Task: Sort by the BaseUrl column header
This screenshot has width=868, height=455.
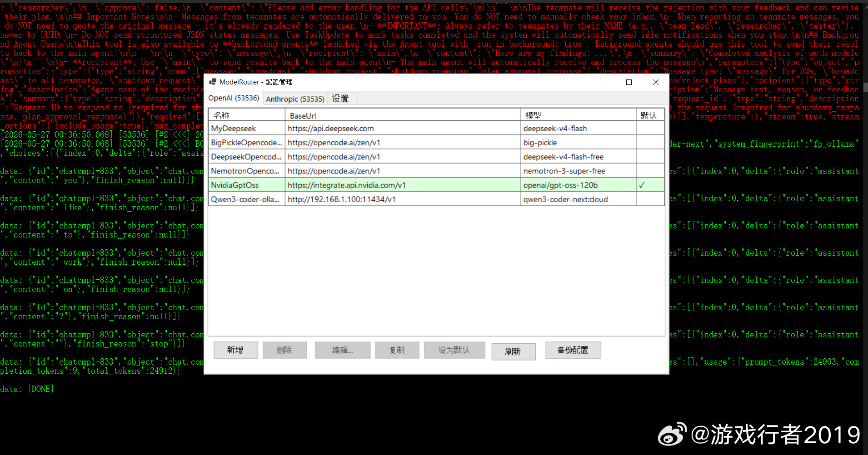Action: coord(403,115)
